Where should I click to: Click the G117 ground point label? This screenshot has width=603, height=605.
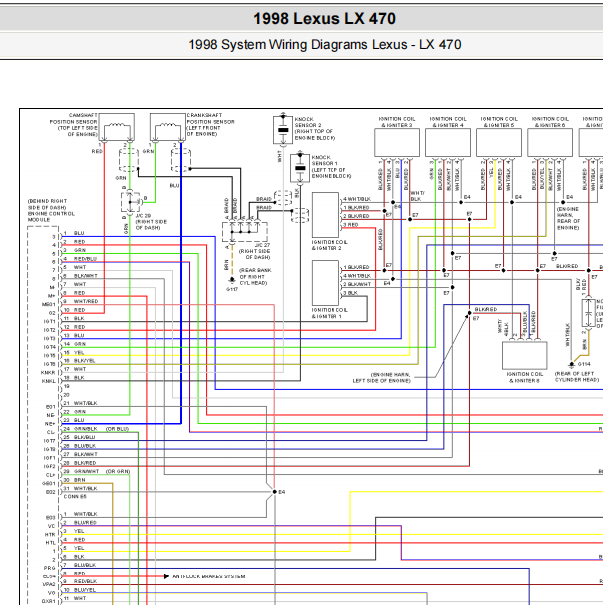click(232, 289)
